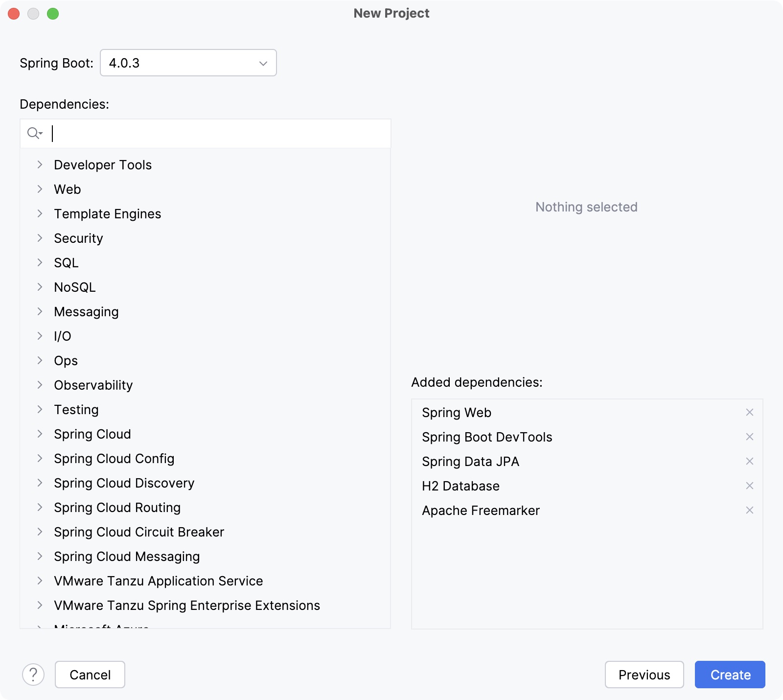Remove Spring Boot DevTools dependency
Image resolution: width=783 pixels, height=700 pixels.
click(749, 437)
